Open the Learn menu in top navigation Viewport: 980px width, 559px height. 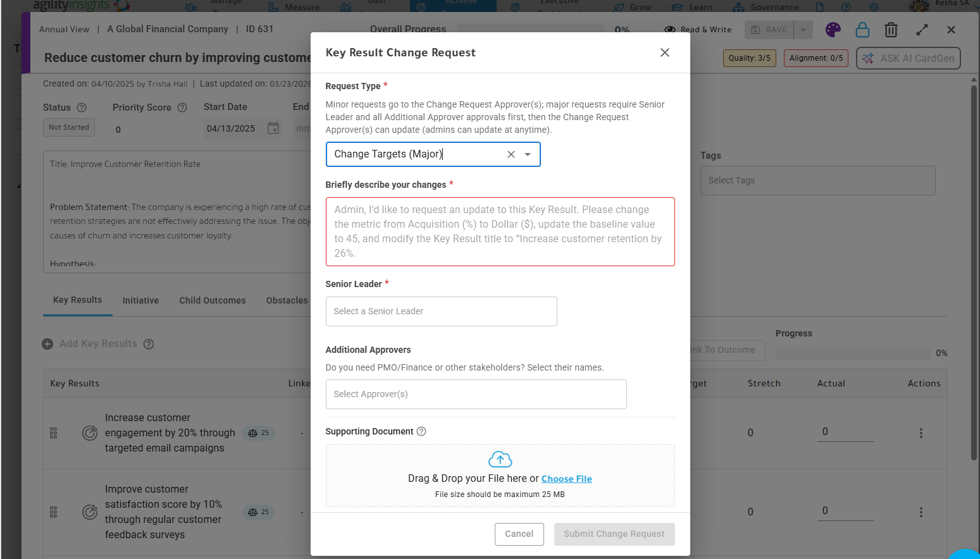point(692,7)
